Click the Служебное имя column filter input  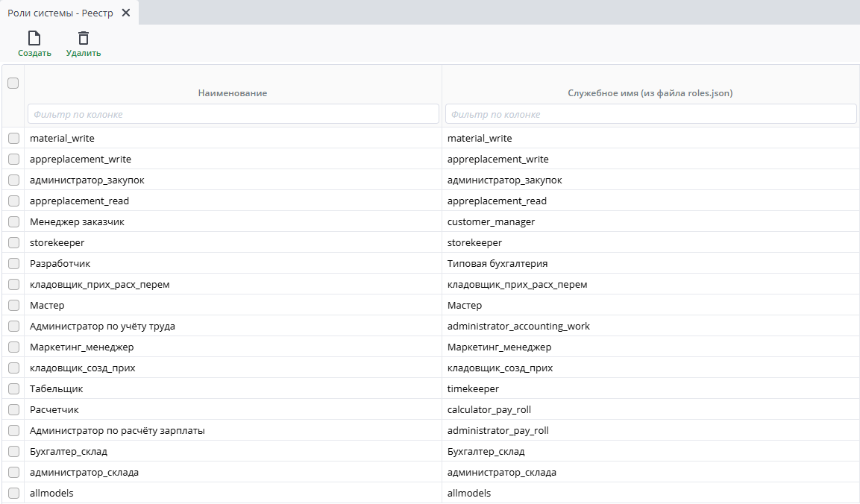[650, 114]
